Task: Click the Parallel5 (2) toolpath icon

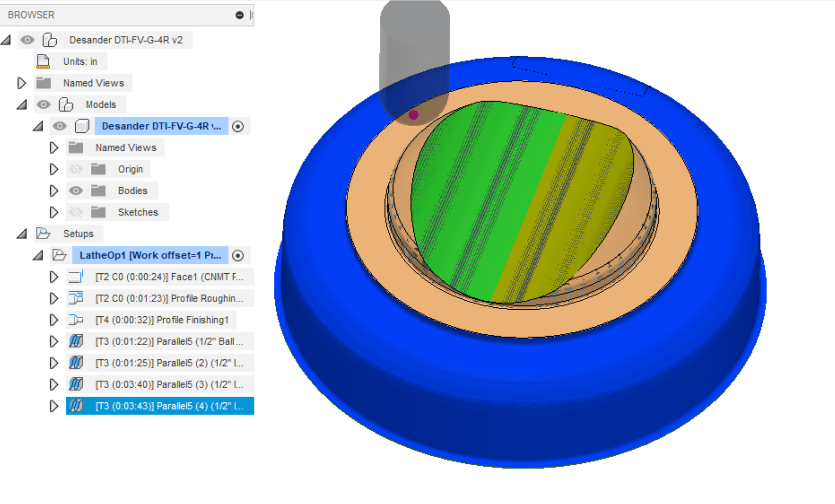Action: [x=76, y=363]
